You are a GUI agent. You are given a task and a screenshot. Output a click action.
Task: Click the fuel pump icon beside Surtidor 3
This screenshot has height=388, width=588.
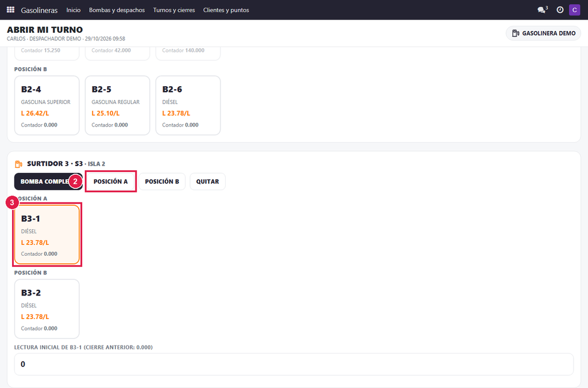(x=18, y=164)
